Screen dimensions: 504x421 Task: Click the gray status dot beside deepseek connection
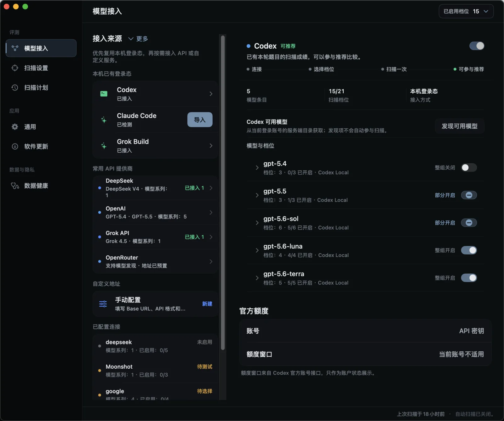tap(100, 346)
